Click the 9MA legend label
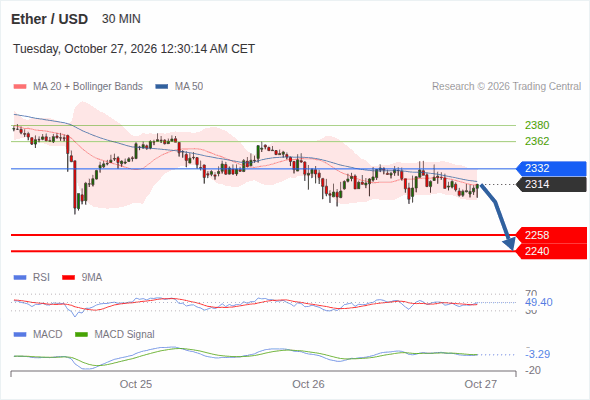This screenshot has height=400, width=590. (x=92, y=278)
